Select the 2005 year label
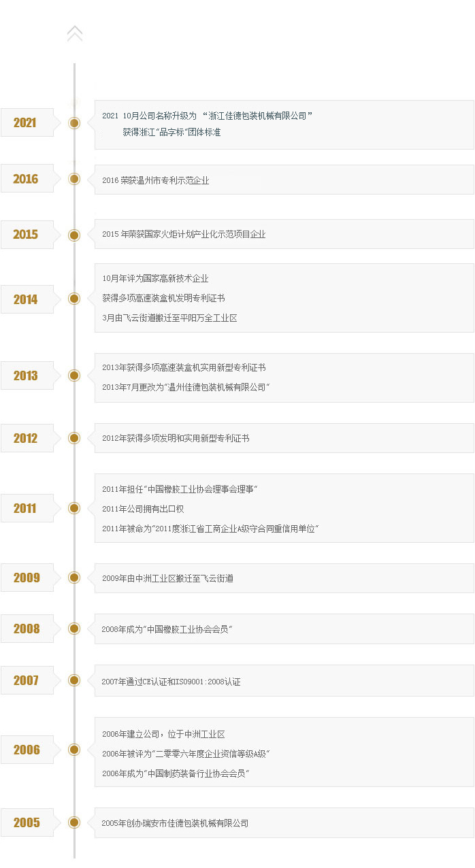This screenshot has height=868, width=475. 27,822
